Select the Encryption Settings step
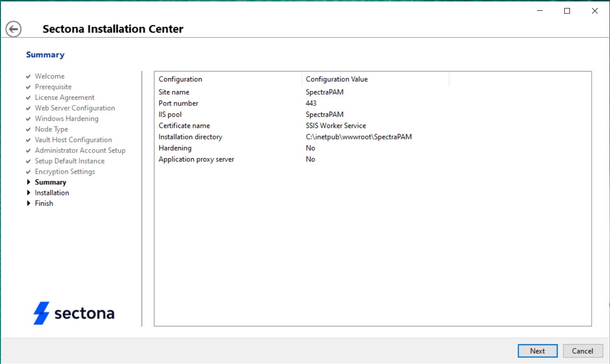Image resolution: width=610 pixels, height=364 pixels. [x=65, y=171]
